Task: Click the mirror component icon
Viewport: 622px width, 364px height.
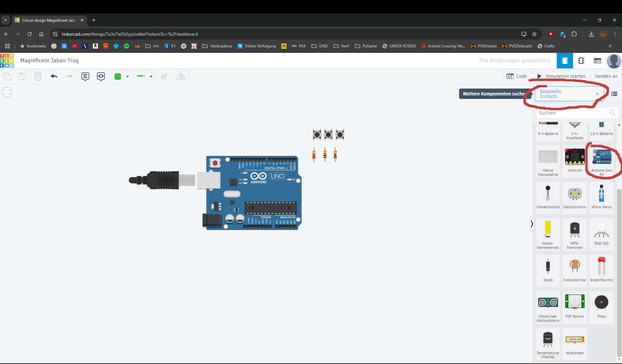Action: coord(180,77)
